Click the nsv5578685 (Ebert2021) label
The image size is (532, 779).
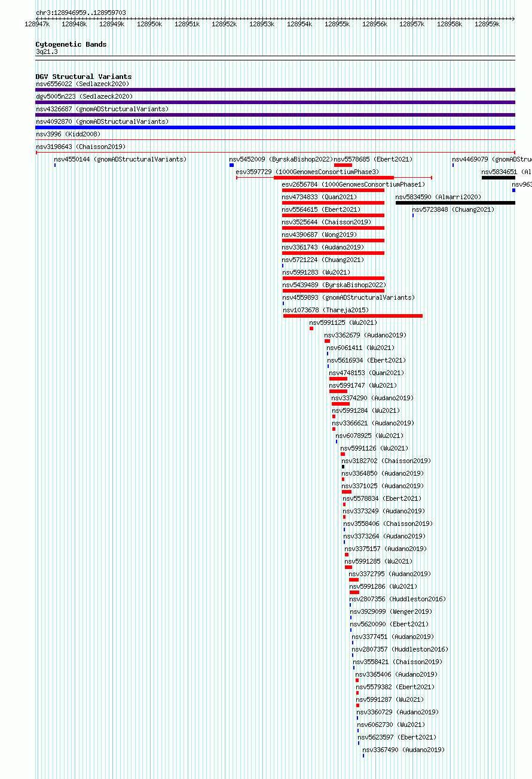pyautogui.click(x=373, y=159)
